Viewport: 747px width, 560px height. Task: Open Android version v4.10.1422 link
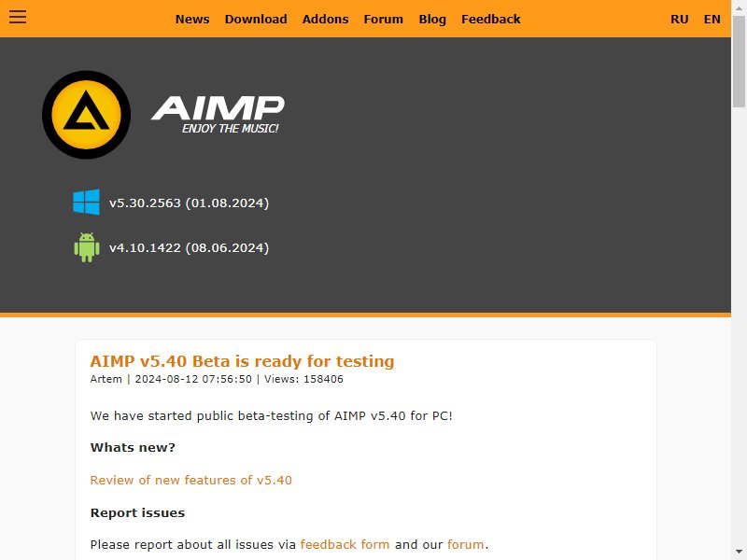pyautogui.click(x=190, y=247)
